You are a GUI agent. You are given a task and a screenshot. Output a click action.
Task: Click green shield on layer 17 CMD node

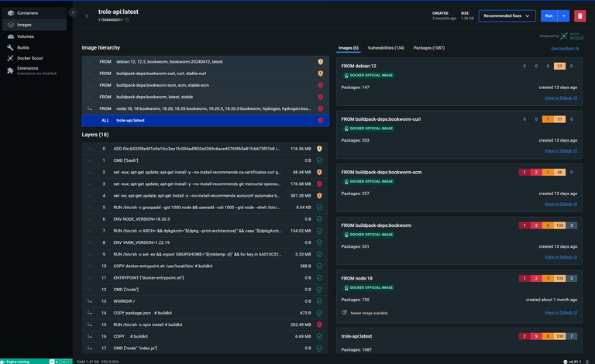[x=319, y=349]
